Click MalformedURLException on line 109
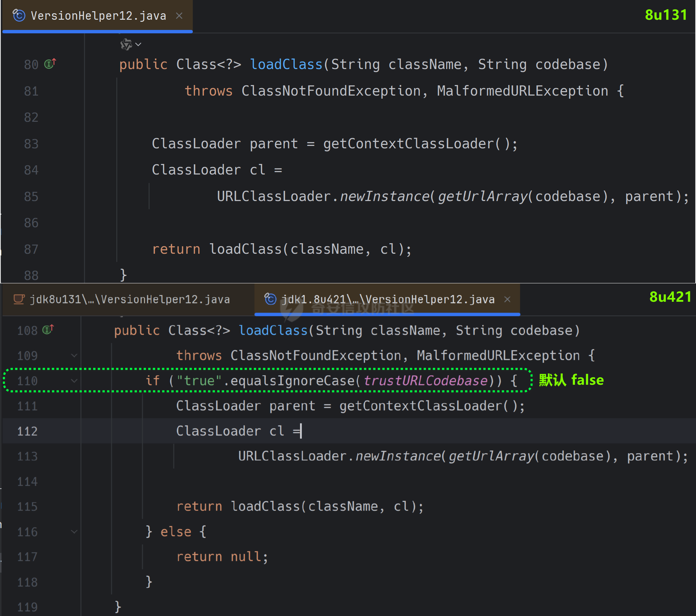The width and height of the screenshot is (696, 616). (498, 356)
